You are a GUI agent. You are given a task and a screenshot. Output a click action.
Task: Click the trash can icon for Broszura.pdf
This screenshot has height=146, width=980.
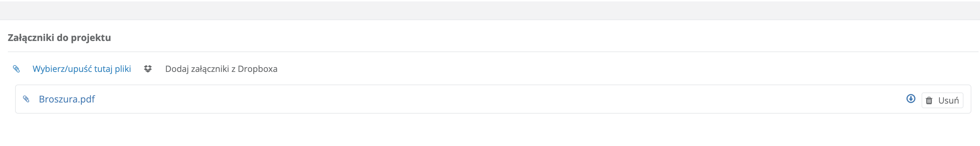929,101
